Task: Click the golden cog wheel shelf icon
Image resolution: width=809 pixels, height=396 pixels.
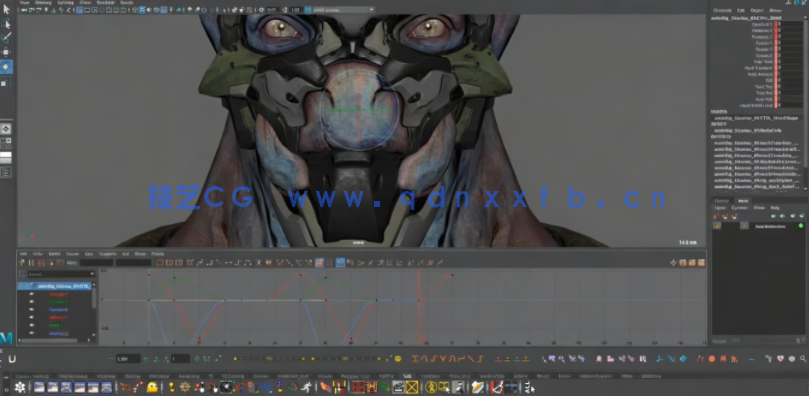Action: pyautogui.click(x=186, y=387)
